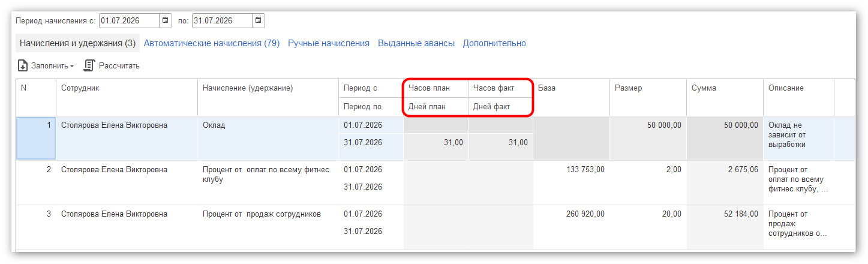Select the Оклад accrual cell

click(268, 138)
